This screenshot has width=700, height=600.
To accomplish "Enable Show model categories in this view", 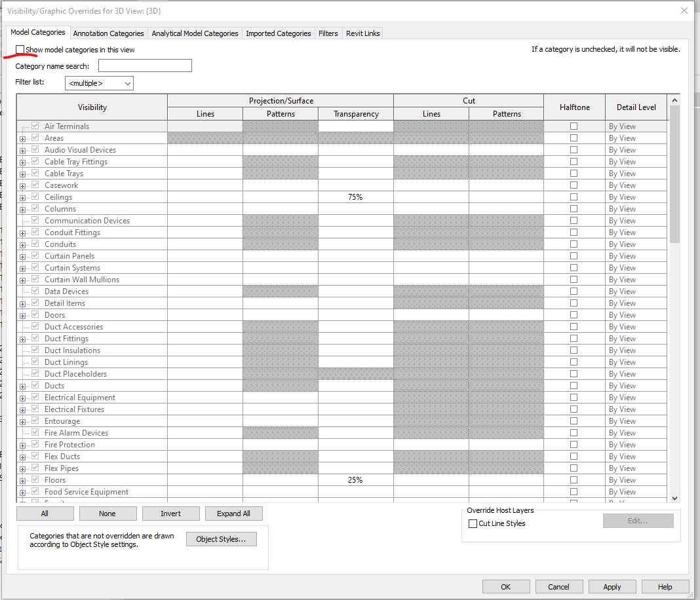I will click(x=20, y=49).
